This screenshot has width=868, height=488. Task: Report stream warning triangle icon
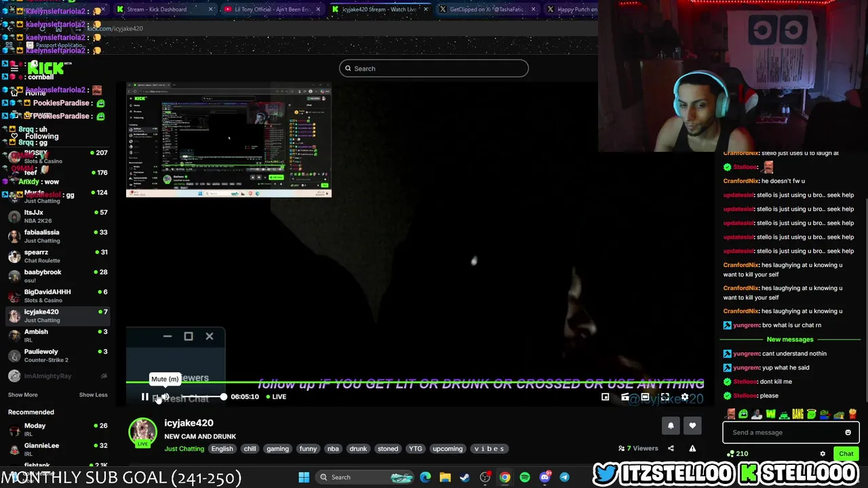(692, 448)
